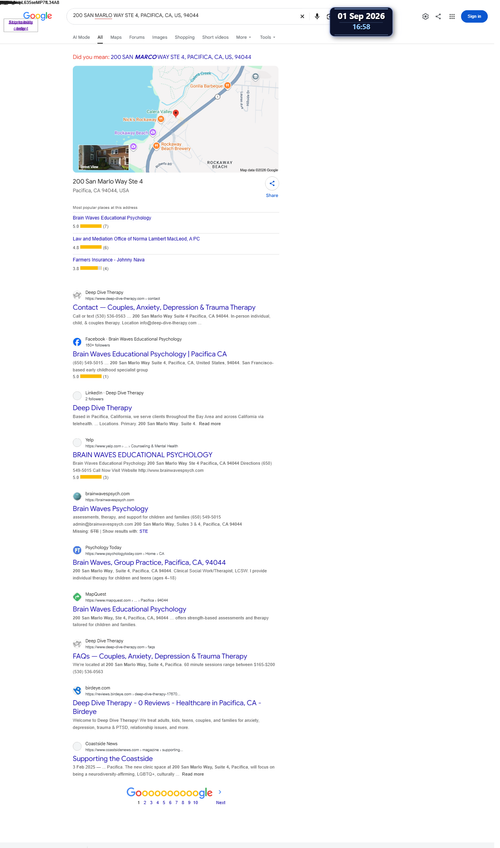
Task: Click Nick's Rockaway restaurant marker on map
Action: click(161, 119)
